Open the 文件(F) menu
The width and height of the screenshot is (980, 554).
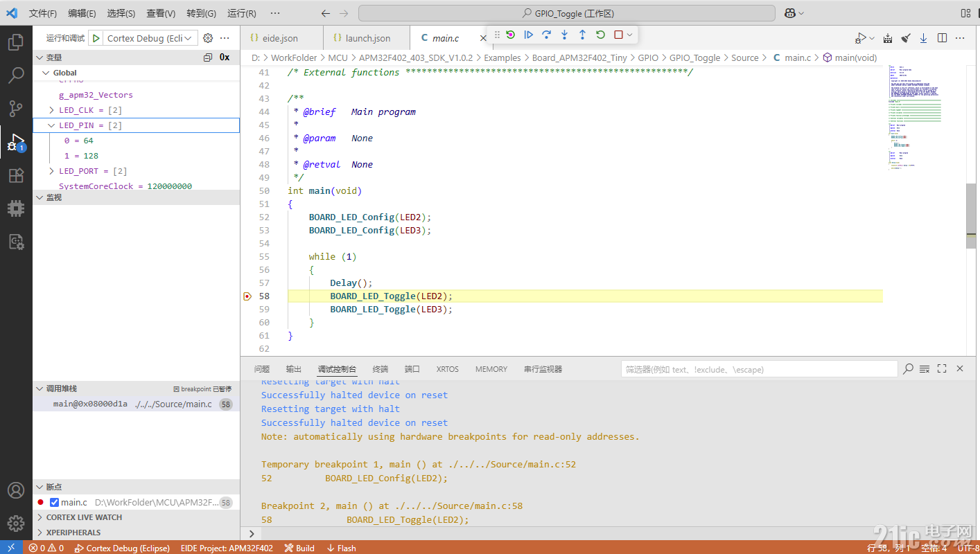(43, 13)
